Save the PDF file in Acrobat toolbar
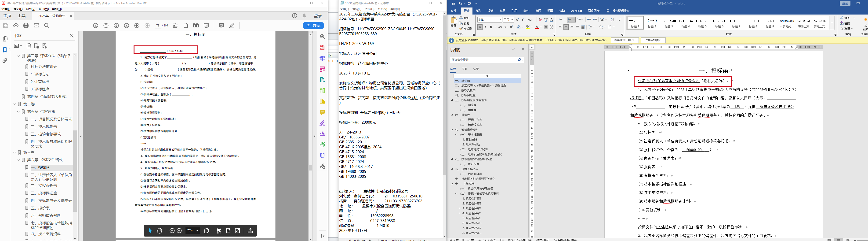 pyautogui.click(x=5, y=26)
